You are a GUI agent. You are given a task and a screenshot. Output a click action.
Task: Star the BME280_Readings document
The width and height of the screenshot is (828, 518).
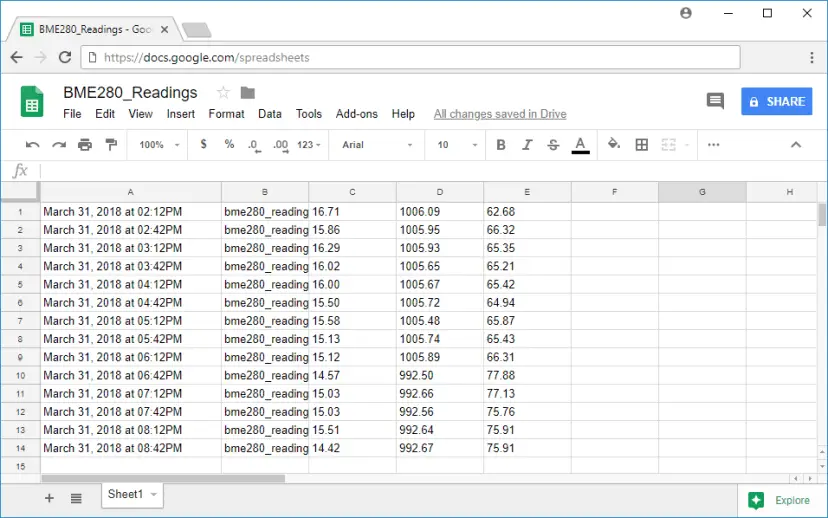(x=223, y=93)
